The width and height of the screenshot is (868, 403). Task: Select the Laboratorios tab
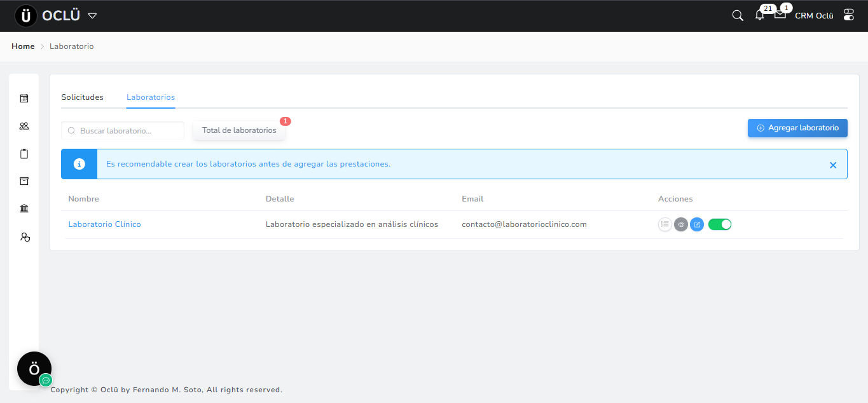coord(151,97)
